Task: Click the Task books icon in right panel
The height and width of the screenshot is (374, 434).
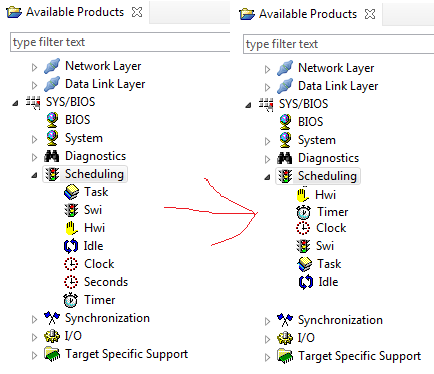Action: [x=304, y=264]
